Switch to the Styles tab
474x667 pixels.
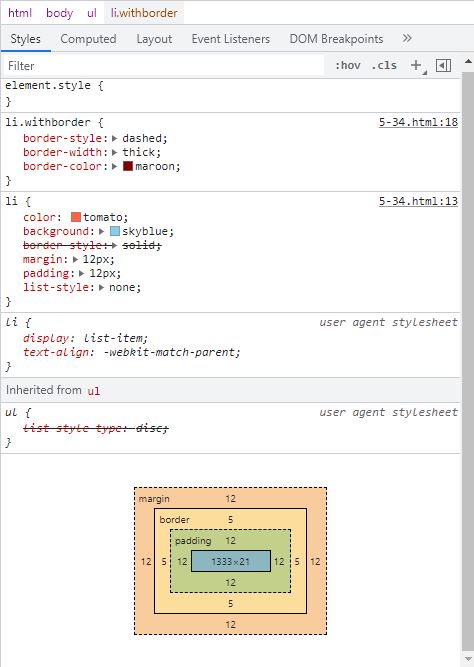(26, 39)
